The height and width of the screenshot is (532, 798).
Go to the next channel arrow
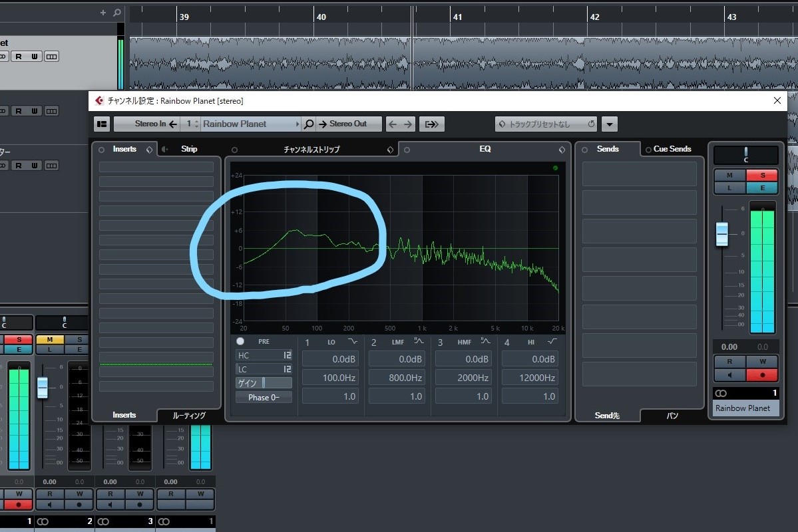407,124
